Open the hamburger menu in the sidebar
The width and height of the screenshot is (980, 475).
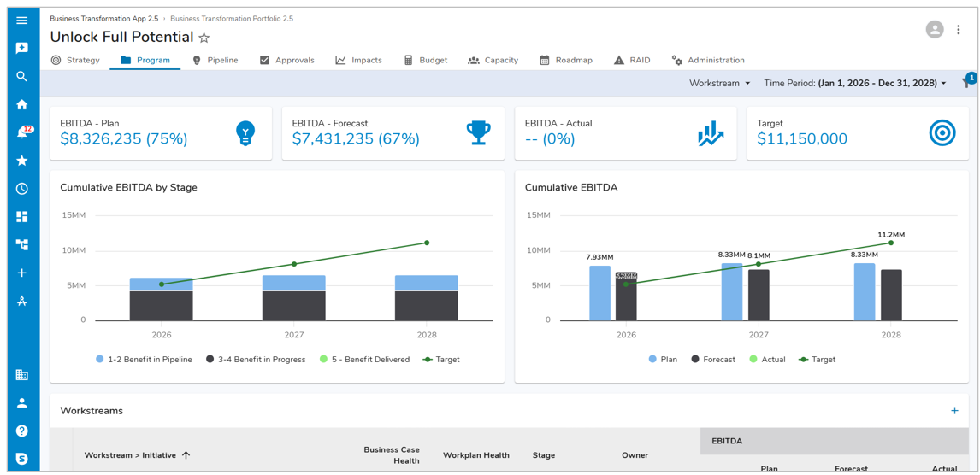(x=22, y=20)
